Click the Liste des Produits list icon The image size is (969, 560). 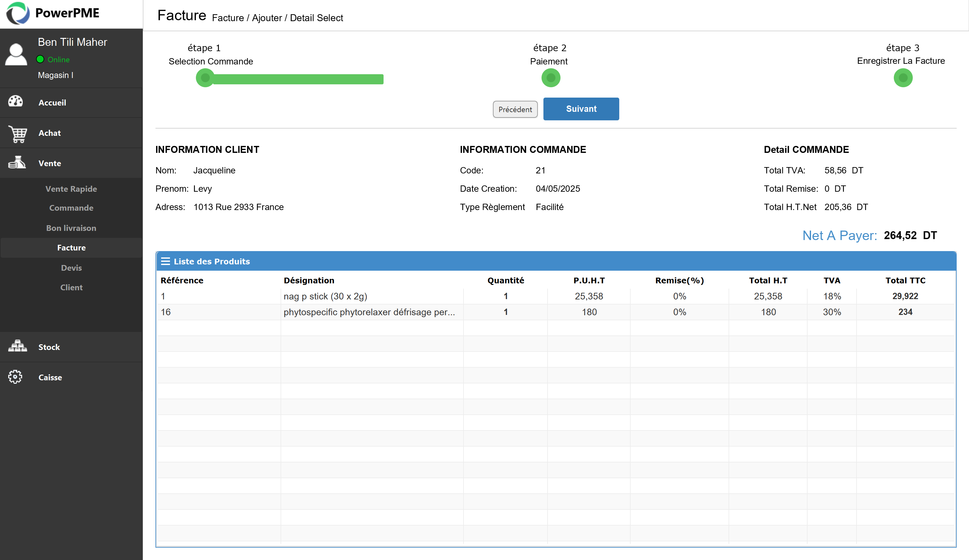(x=165, y=261)
